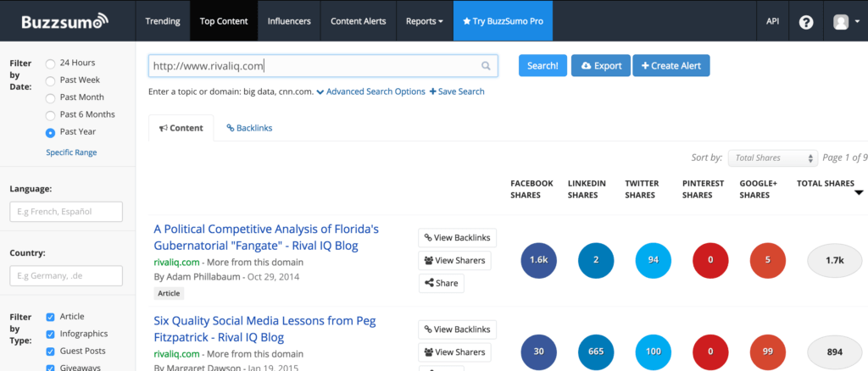Click the first result's Google+ shares circle 5
The width and height of the screenshot is (868, 371).
768,259
